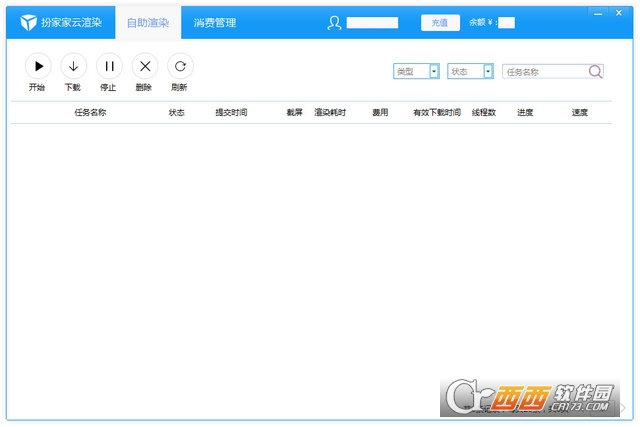Click the 余额 balance label
Image resolution: width=640 pixels, height=427 pixels.
(x=483, y=22)
